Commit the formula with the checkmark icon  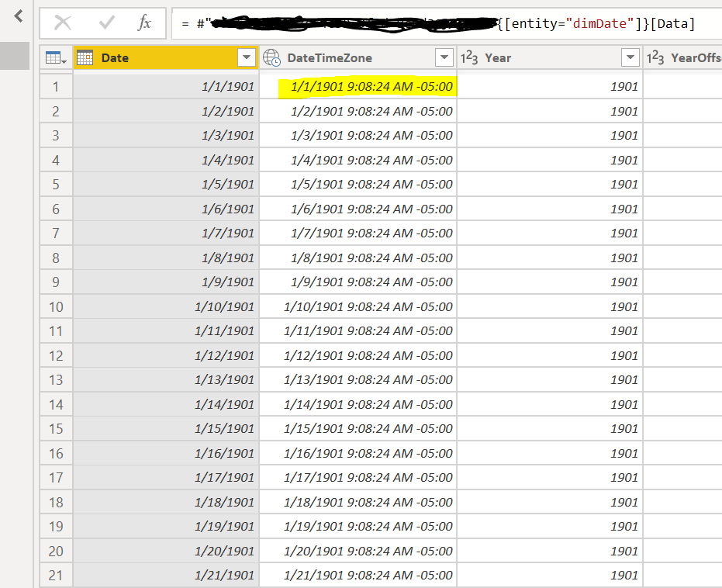[x=106, y=23]
